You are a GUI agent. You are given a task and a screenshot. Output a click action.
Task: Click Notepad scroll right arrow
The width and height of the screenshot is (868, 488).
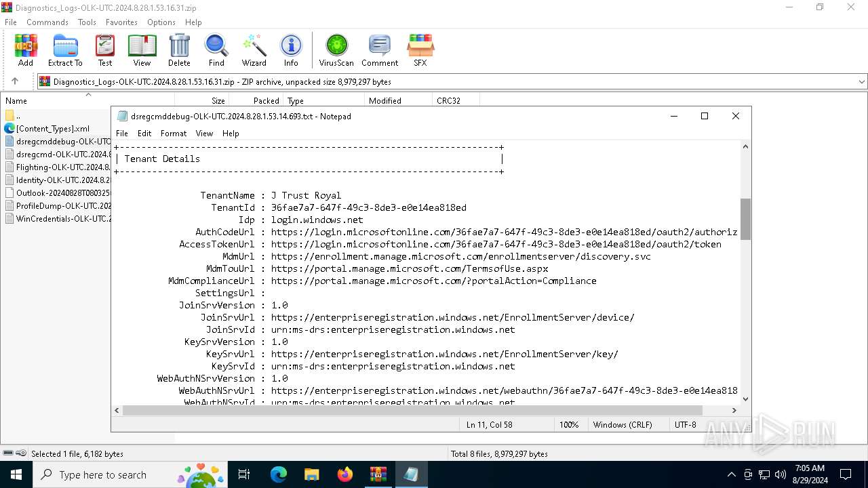click(734, 410)
